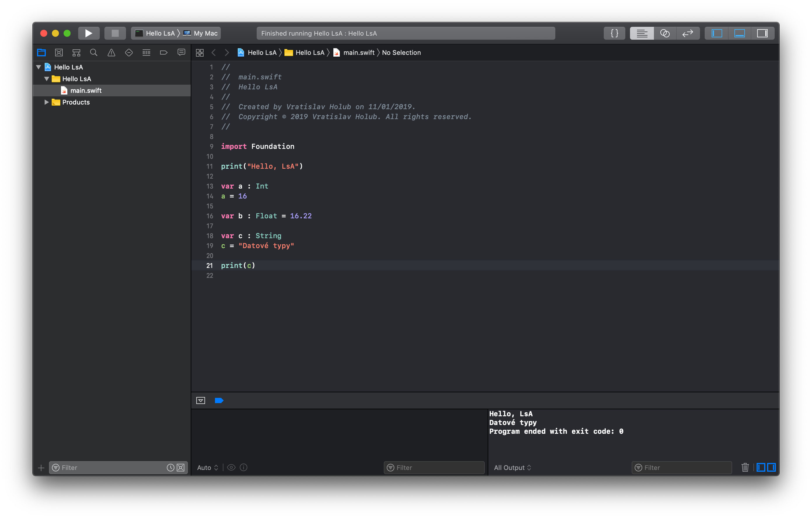The image size is (812, 519).
Task: Click the code snippet library braces button
Action: point(614,33)
